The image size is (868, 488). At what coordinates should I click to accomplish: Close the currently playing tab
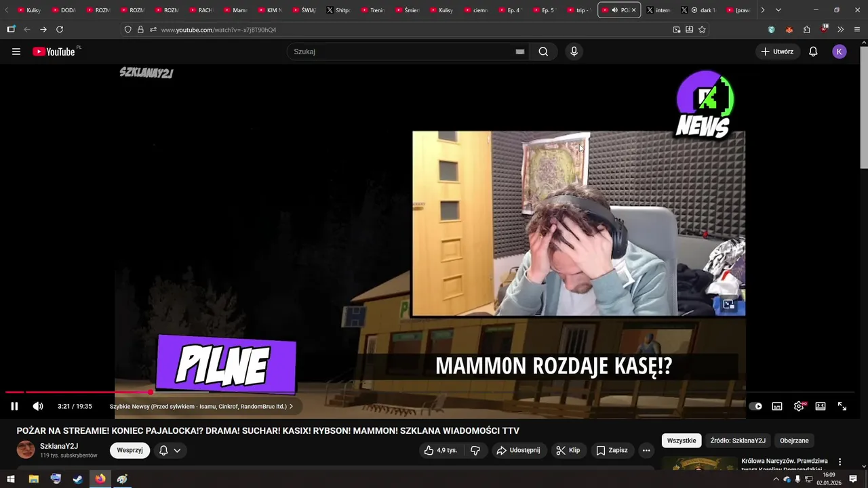point(634,10)
